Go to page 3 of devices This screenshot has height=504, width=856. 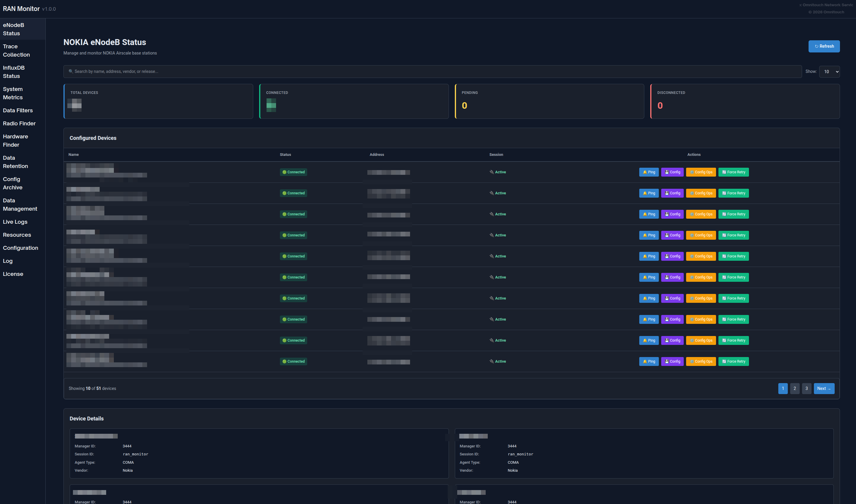click(806, 388)
